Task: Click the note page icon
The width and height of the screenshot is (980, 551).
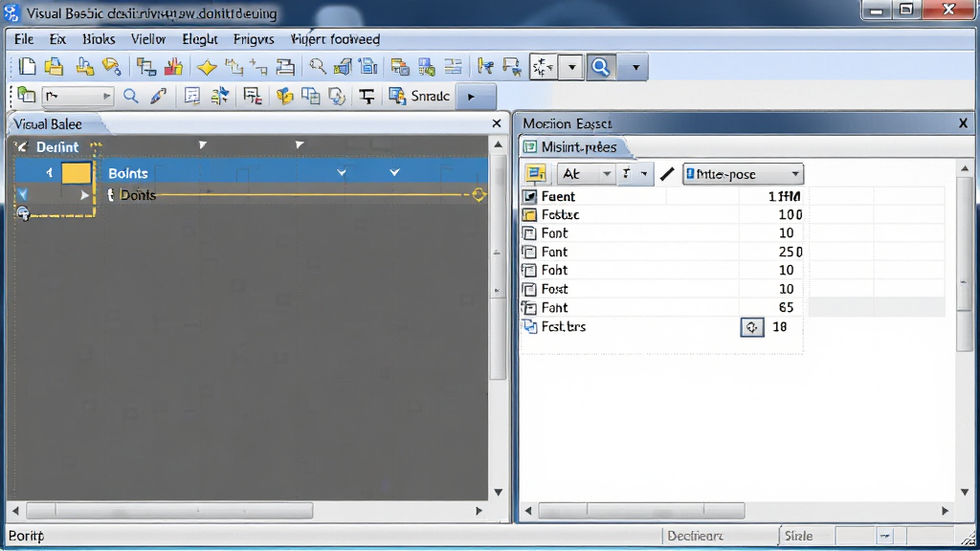Action: tap(191, 96)
